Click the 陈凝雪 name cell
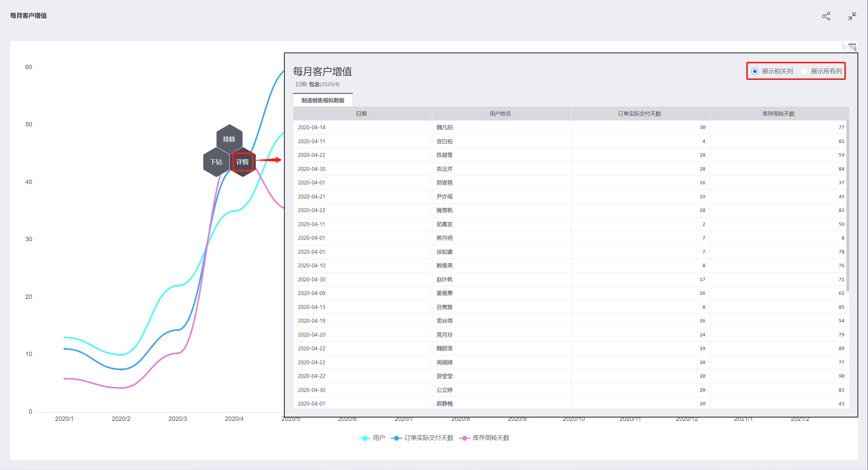The width and height of the screenshot is (868, 470). coord(444,155)
